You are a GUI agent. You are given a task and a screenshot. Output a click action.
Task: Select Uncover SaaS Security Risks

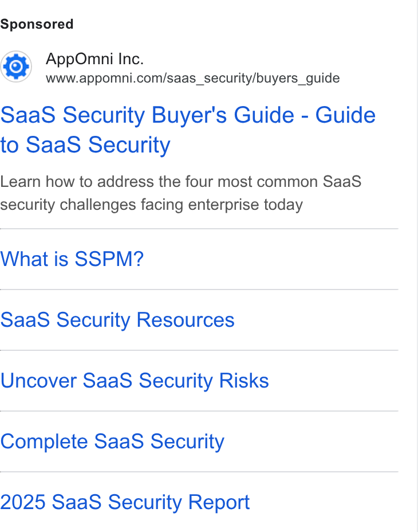point(135,381)
